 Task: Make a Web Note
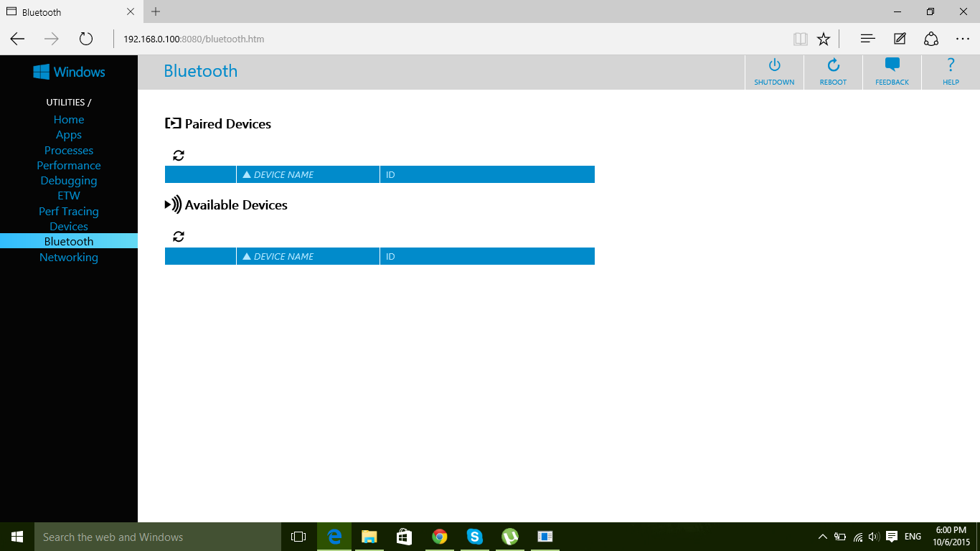pos(900,39)
